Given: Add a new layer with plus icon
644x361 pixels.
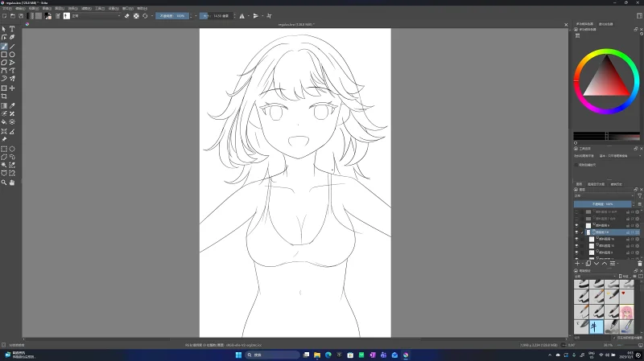Looking at the screenshot, I should pyautogui.click(x=577, y=263).
